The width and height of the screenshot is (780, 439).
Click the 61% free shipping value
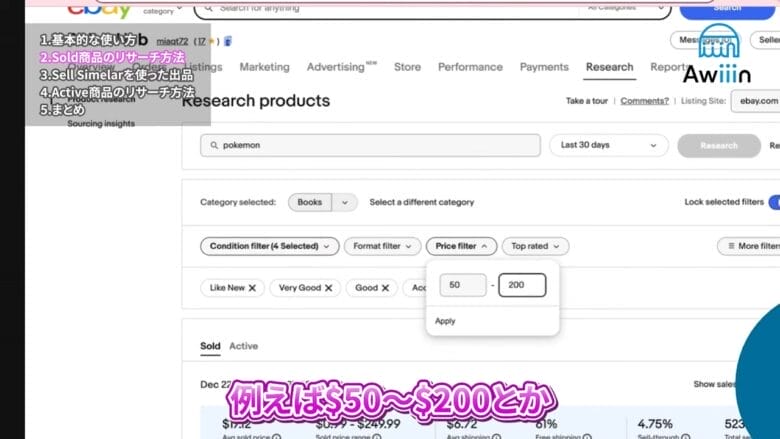coord(546,424)
